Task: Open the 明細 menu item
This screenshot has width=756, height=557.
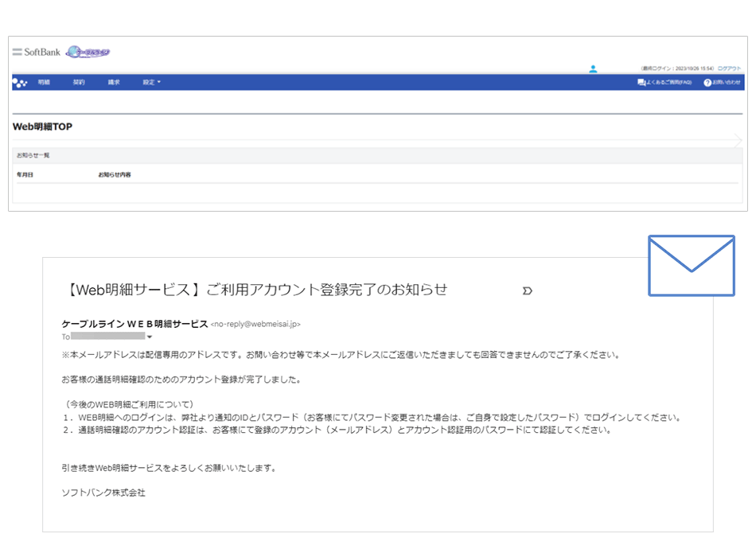Action: click(x=44, y=83)
